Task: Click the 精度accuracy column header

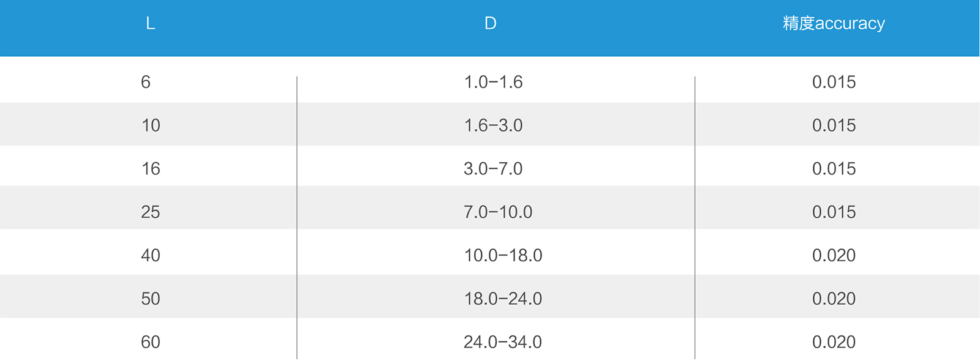Action: pos(834,24)
